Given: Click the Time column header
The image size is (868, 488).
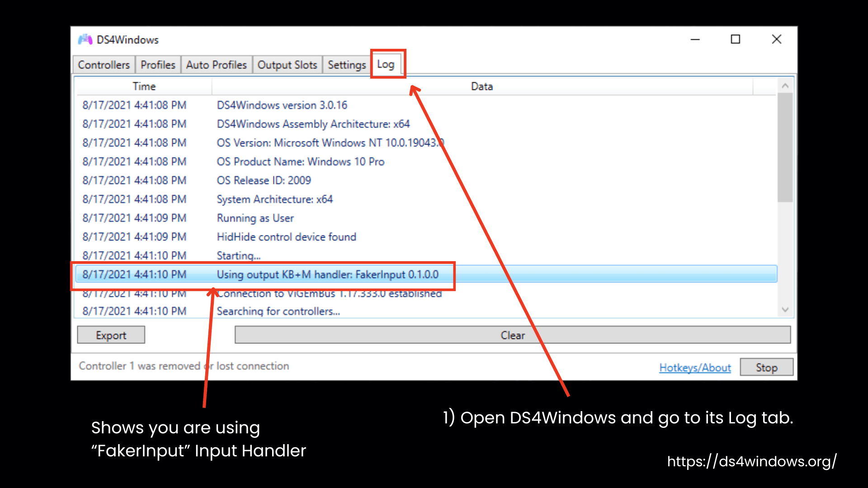Looking at the screenshot, I should (144, 86).
